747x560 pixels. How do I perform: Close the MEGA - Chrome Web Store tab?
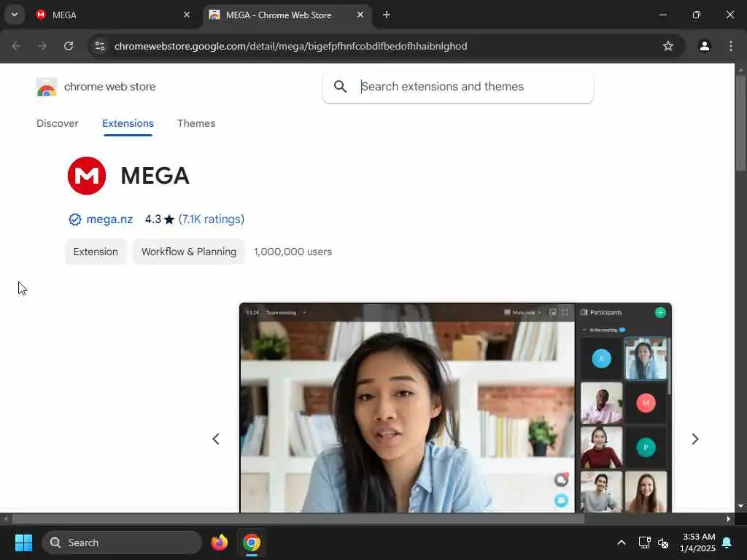pyautogui.click(x=360, y=15)
